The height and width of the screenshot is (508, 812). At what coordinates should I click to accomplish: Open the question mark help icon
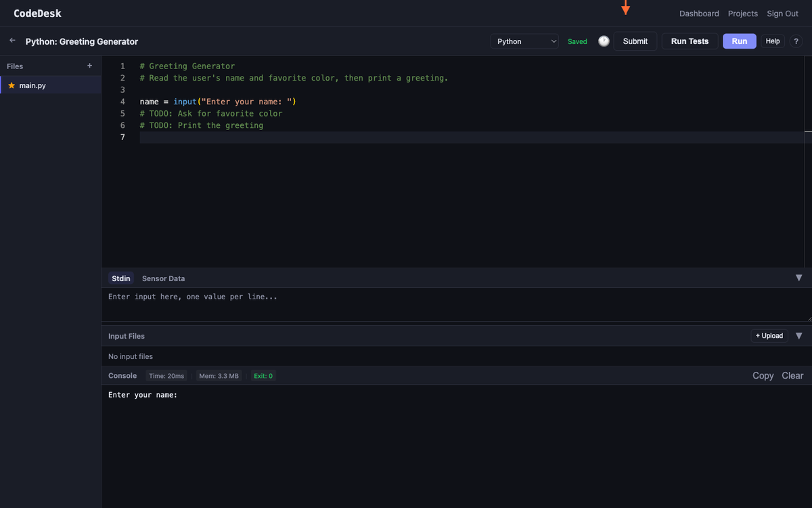pyautogui.click(x=796, y=41)
